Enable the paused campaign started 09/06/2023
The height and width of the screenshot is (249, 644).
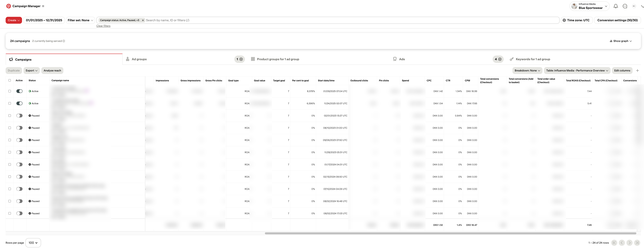(19, 140)
